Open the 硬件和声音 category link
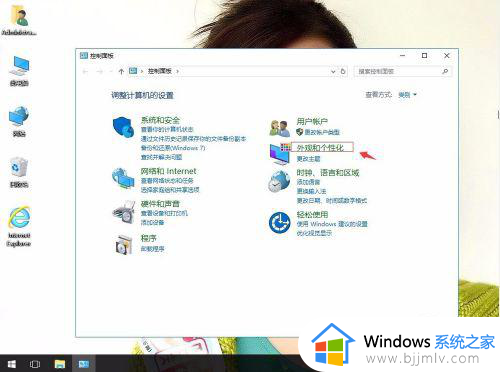The width and height of the screenshot is (500, 372). (160, 204)
